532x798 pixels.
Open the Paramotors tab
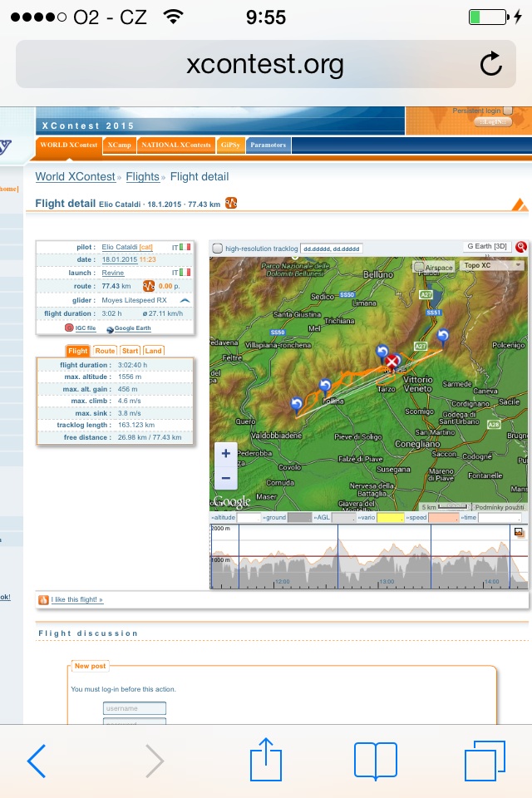click(x=268, y=145)
